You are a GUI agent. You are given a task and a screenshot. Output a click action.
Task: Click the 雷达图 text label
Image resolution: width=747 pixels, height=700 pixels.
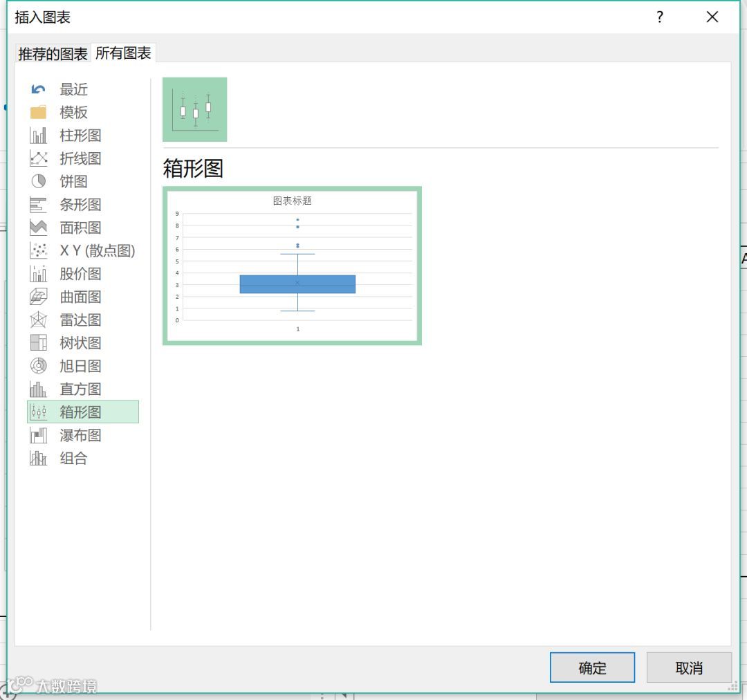click(80, 320)
